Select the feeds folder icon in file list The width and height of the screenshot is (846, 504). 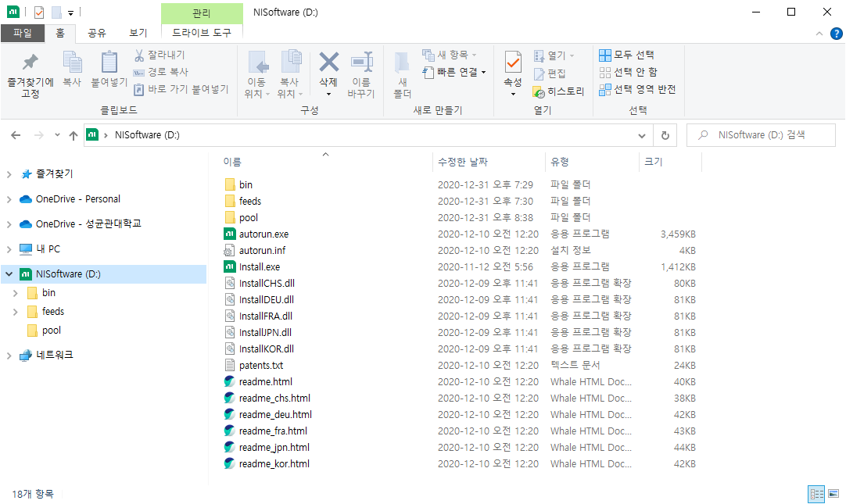tap(230, 201)
